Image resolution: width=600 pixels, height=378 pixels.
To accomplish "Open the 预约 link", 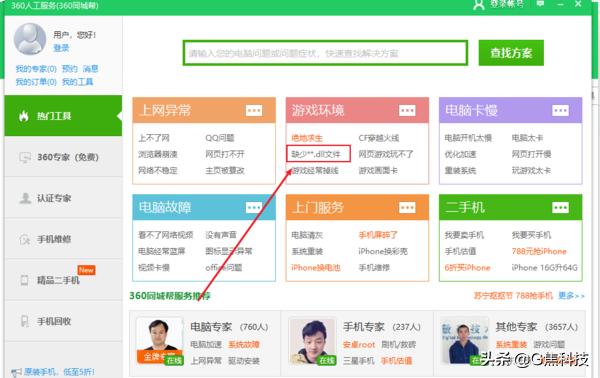I will [70, 69].
